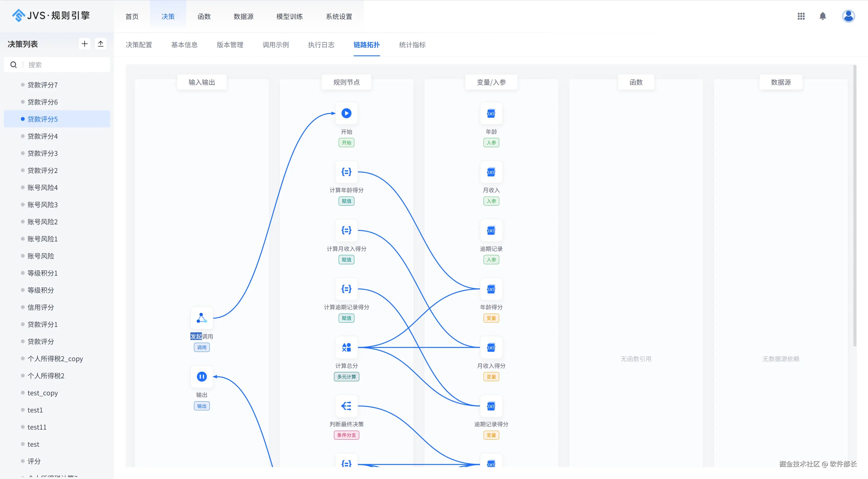Click the JVS 规则引擎 logo
868x479 pixels.
pyautogui.click(x=51, y=15)
